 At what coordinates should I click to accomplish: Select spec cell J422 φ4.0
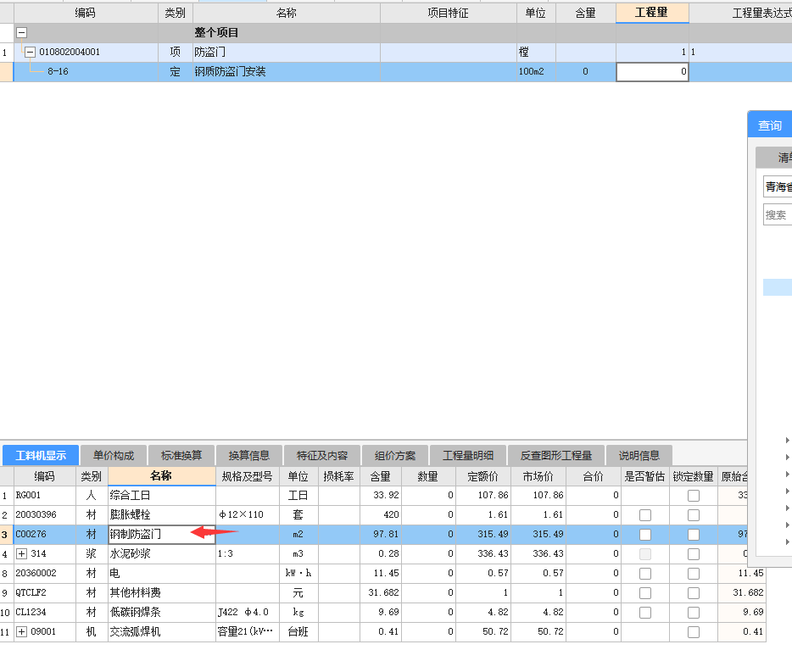coord(247,612)
